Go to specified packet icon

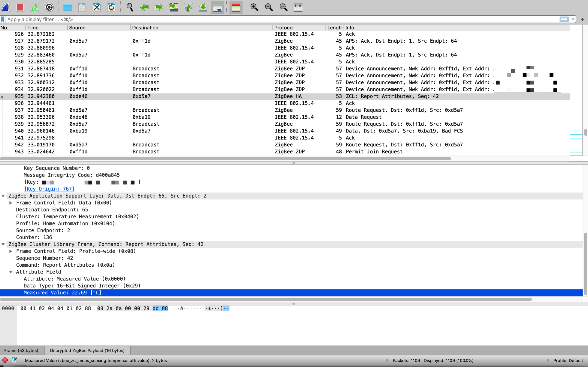[174, 7]
